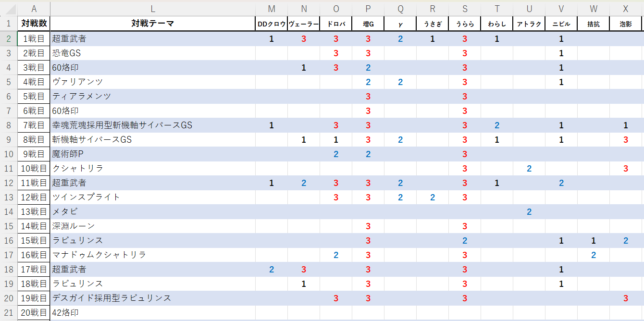Select 60烙印 in the 6戦目 row
644x321 pixels.
click(x=152, y=111)
